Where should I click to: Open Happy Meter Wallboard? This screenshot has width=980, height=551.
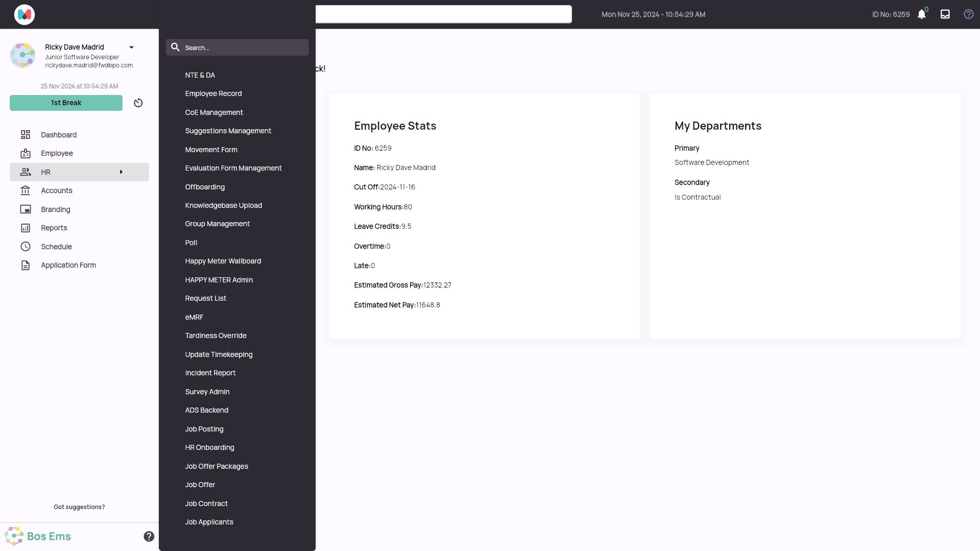coord(223,261)
